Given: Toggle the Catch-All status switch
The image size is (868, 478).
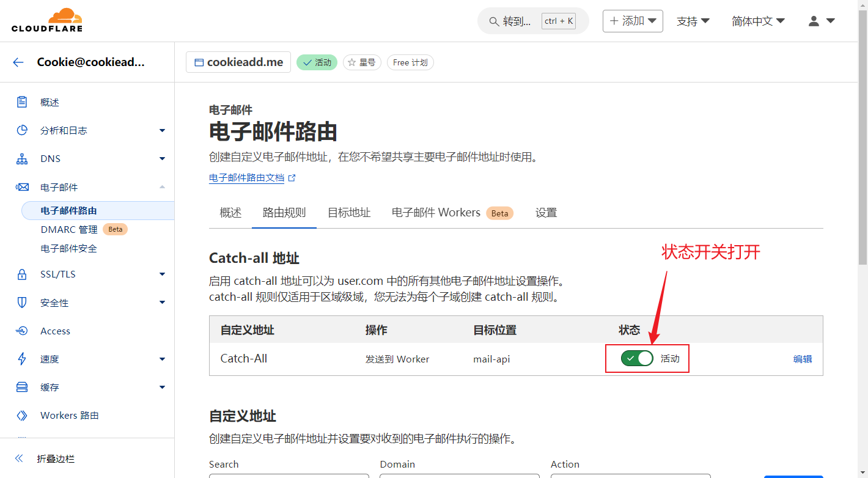Looking at the screenshot, I should (x=637, y=359).
